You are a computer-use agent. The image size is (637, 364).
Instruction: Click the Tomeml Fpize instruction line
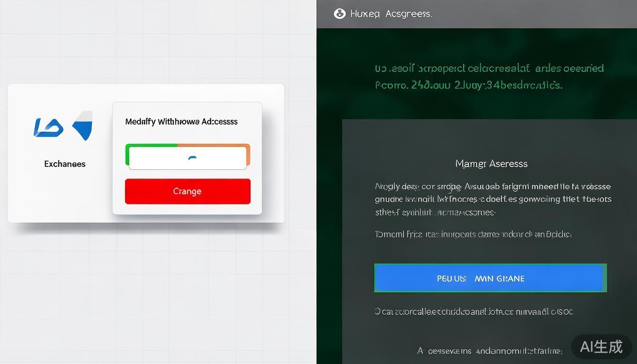click(473, 234)
